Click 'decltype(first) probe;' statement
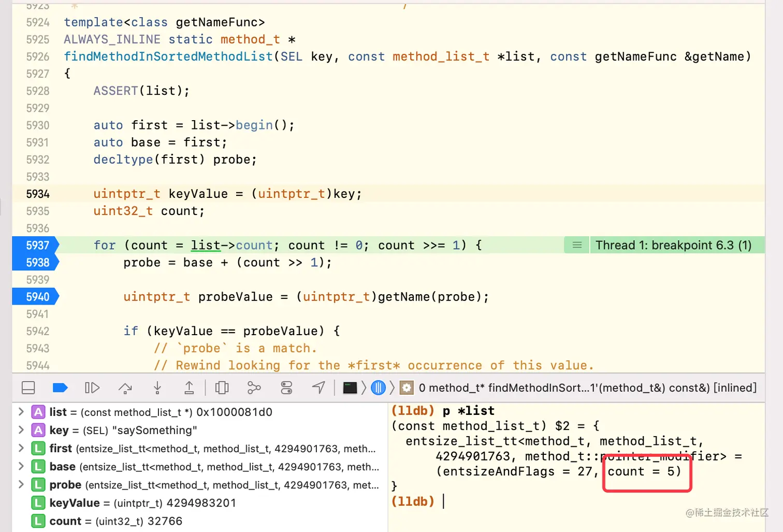The image size is (783, 532). 175,160
